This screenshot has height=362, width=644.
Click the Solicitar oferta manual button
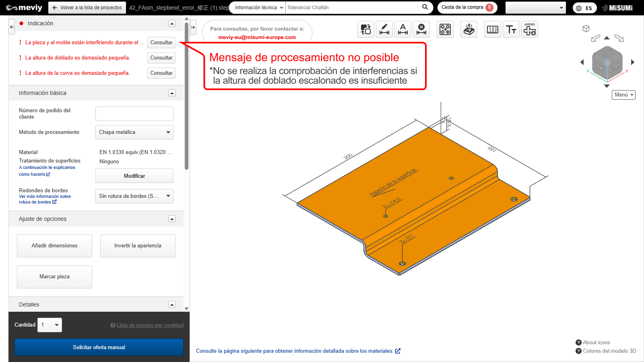pyautogui.click(x=99, y=347)
